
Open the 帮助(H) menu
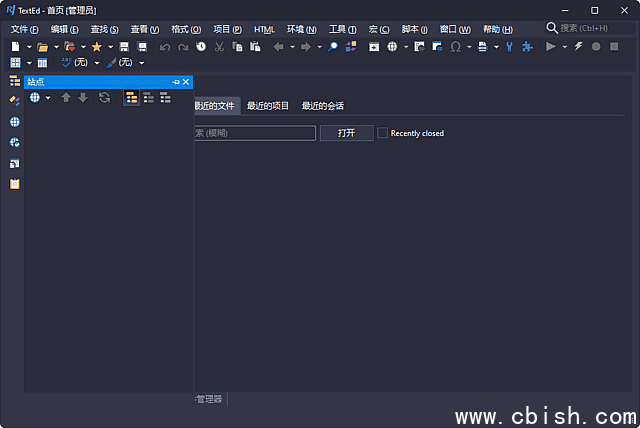(x=498, y=29)
